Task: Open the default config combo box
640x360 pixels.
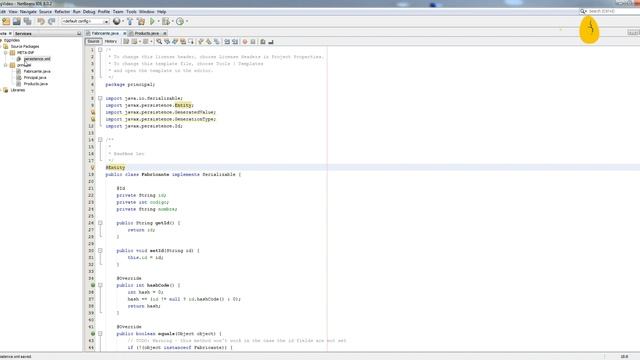Action: point(85,21)
